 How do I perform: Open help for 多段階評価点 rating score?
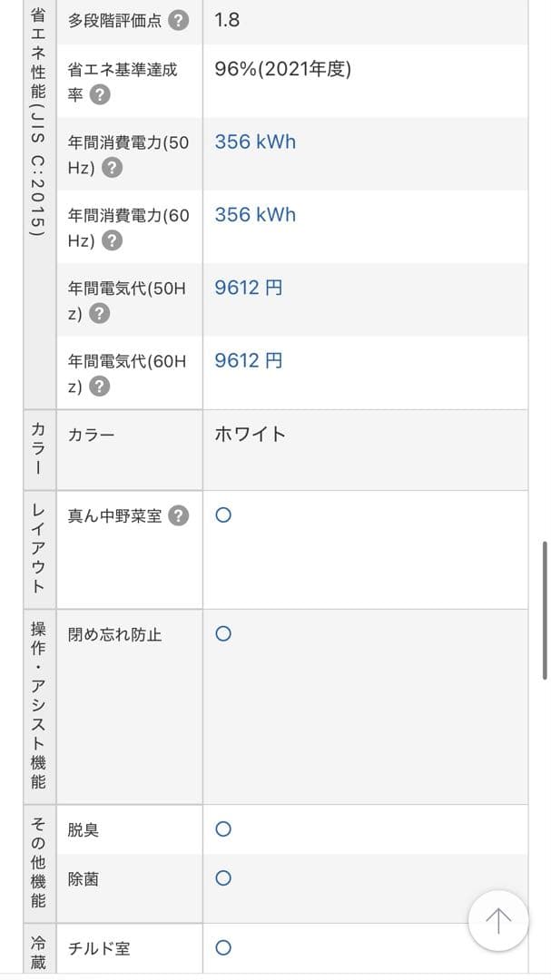coord(178,19)
